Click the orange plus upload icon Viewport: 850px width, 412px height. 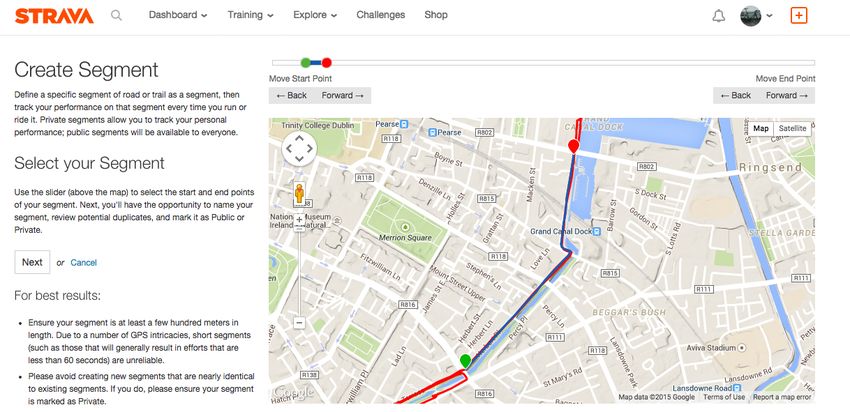point(799,15)
